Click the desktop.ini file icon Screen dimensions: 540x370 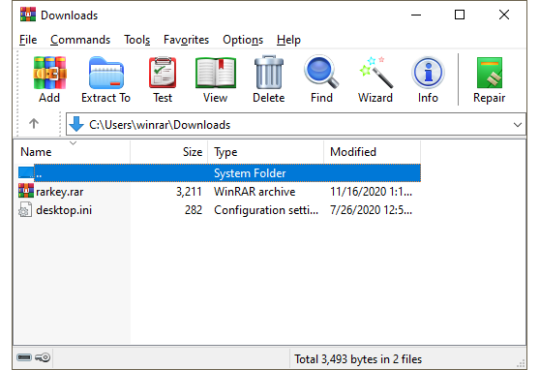point(25,210)
